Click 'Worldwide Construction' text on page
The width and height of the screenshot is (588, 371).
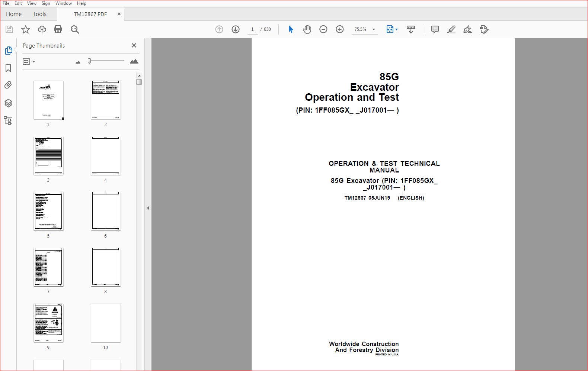[x=364, y=344]
